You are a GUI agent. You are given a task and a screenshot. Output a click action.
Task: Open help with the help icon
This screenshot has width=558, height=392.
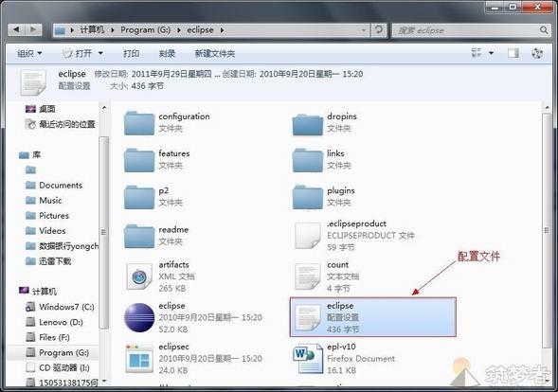(x=536, y=53)
